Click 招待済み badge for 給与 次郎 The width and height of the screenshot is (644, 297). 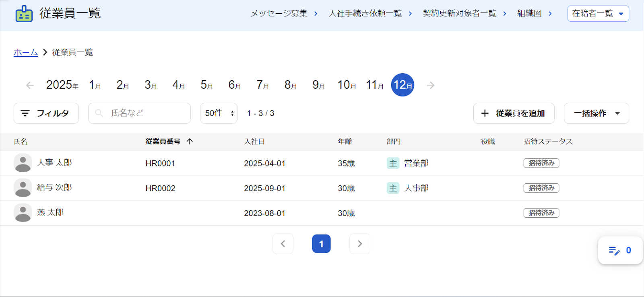[541, 188]
